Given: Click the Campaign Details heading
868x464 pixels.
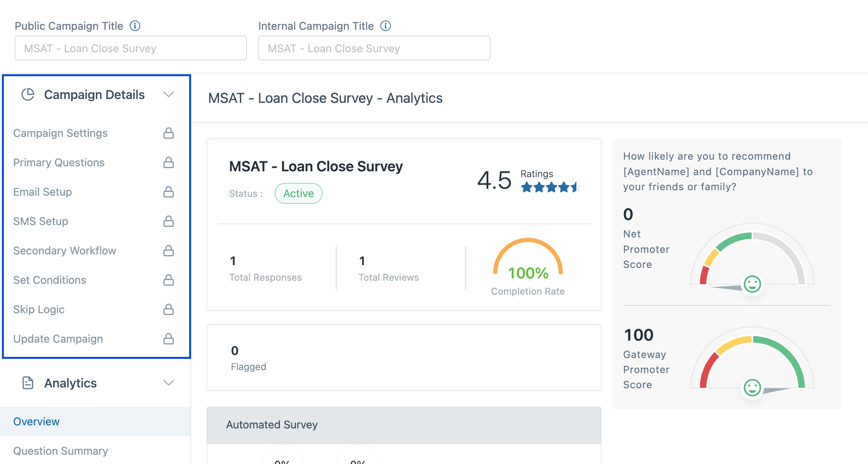Looking at the screenshot, I should [94, 94].
